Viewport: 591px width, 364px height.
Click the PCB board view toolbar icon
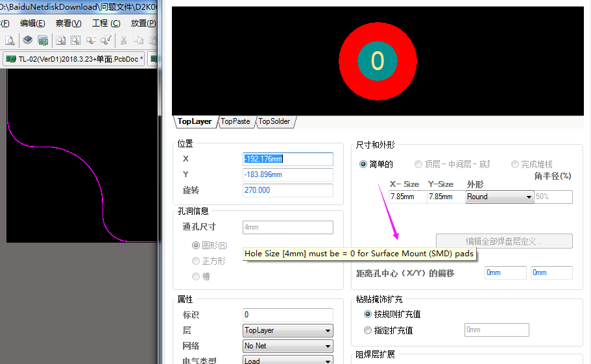coord(43,40)
